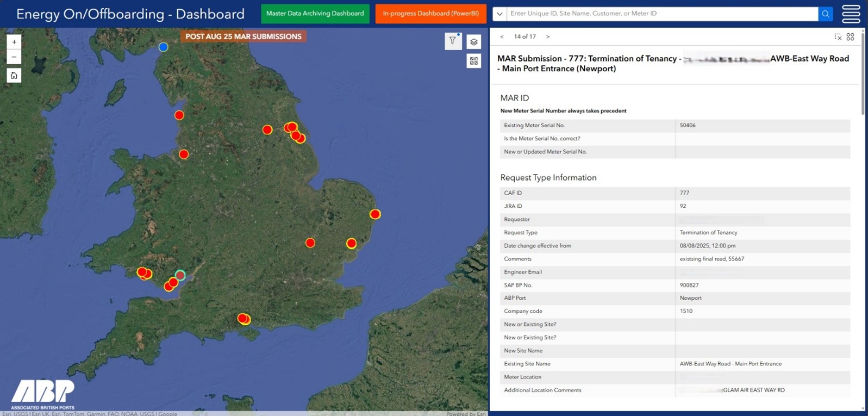Click the 'New or Updated Meter Serial No.' label
The height and width of the screenshot is (416, 868).
click(x=545, y=152)
